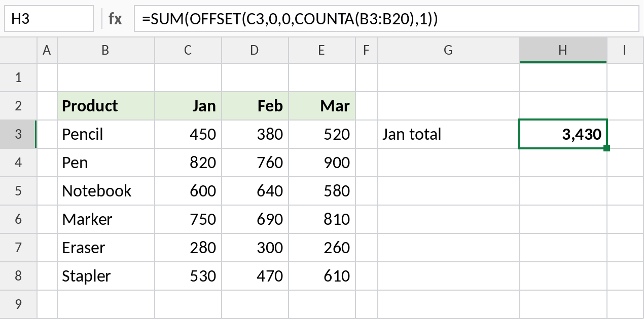Click the Mar header cell

tap(322, 106)
